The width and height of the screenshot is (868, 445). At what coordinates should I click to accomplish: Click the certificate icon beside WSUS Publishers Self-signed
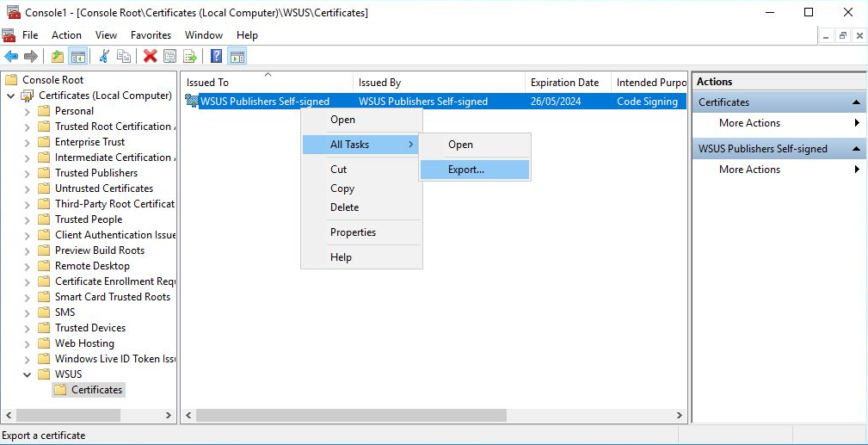(x=192, y=101)
